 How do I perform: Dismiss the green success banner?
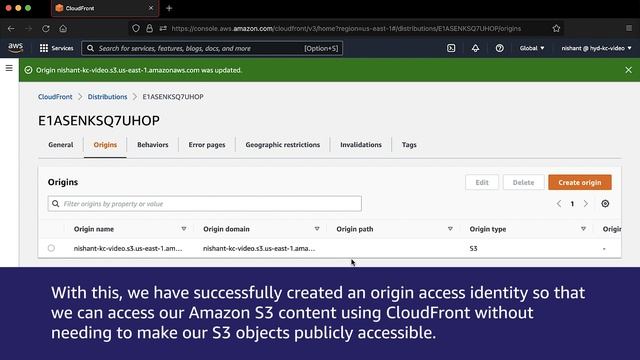(x=629, y=70)
